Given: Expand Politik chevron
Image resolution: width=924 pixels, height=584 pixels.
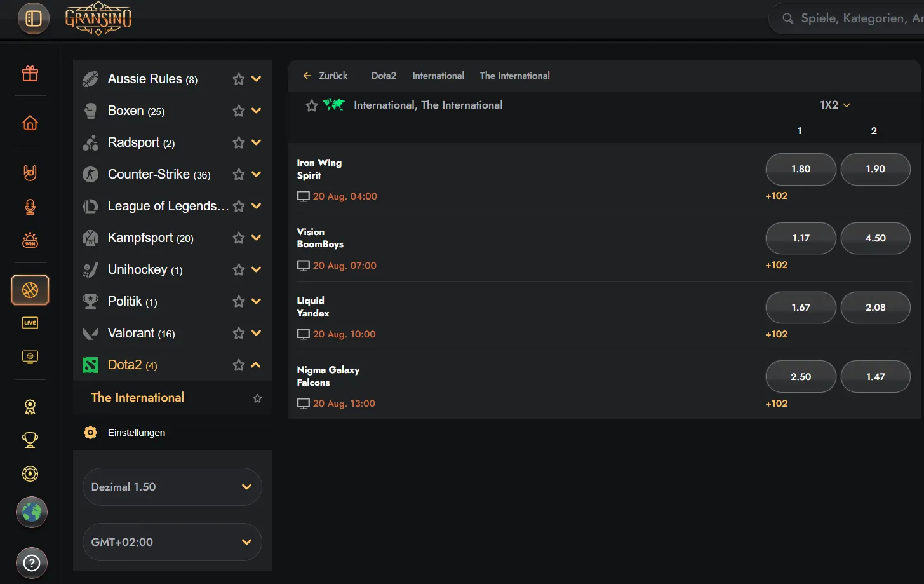Looking at the screenshot, I should (x=257, y=301).
